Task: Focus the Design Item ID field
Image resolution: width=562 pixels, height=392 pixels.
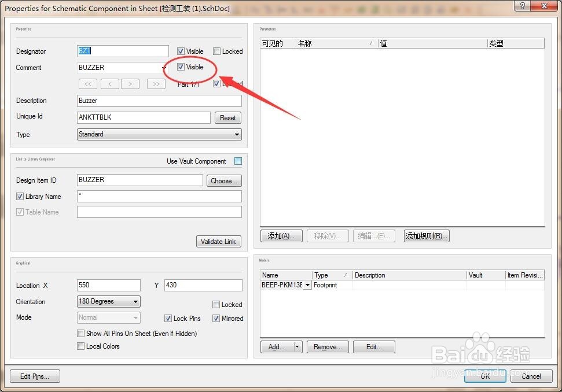Action: click(x=140, y=180)
